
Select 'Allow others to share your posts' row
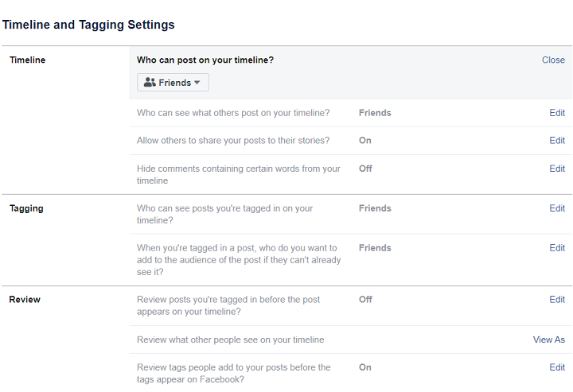click(233, 141)
